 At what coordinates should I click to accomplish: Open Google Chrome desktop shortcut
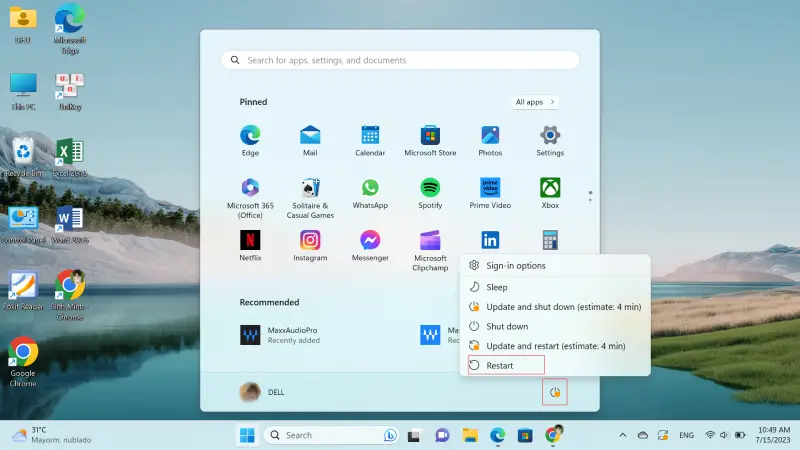[x=22, y=361]
